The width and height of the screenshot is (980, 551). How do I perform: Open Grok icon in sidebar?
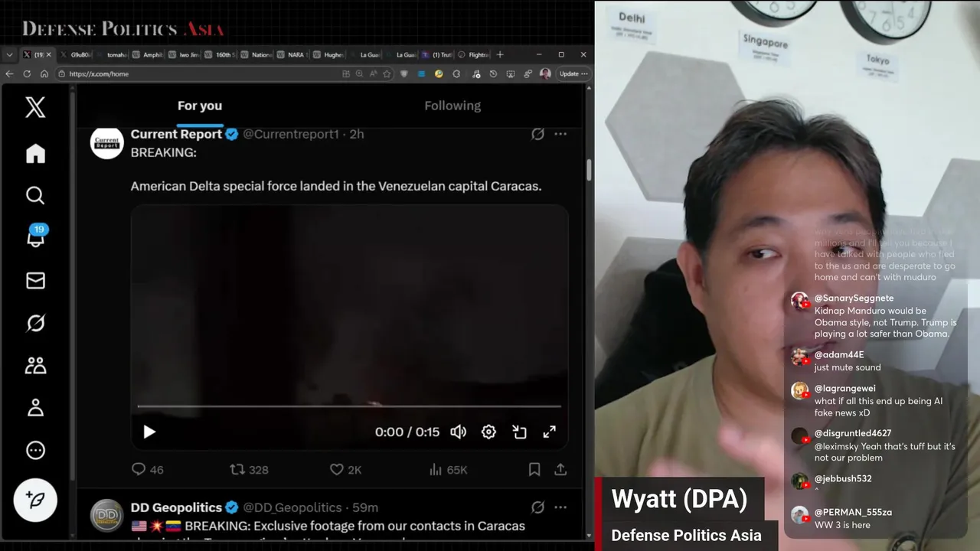coord(35,324)
